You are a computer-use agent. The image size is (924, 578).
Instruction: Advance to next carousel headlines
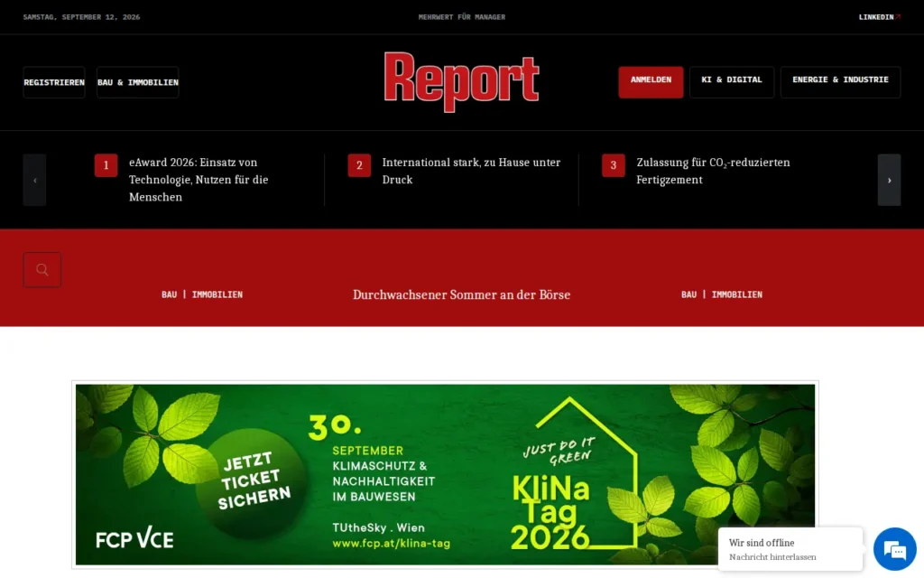tap(889, 180)
